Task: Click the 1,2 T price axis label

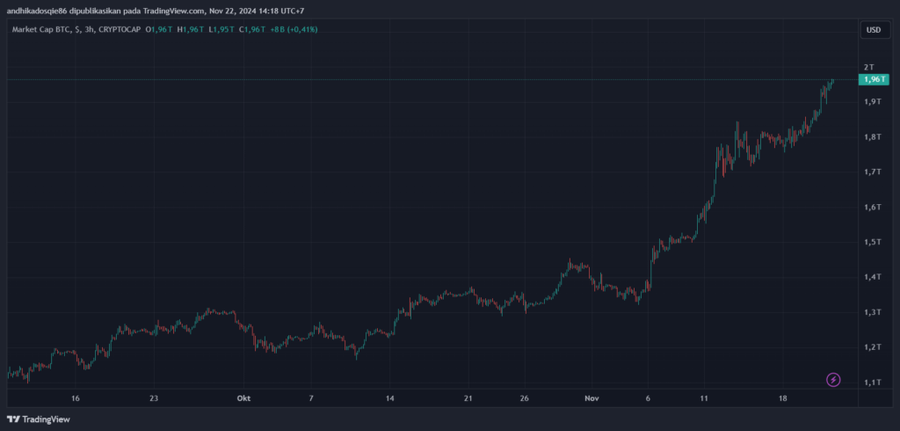Action: pyautogui.click(x=872, y=347)
